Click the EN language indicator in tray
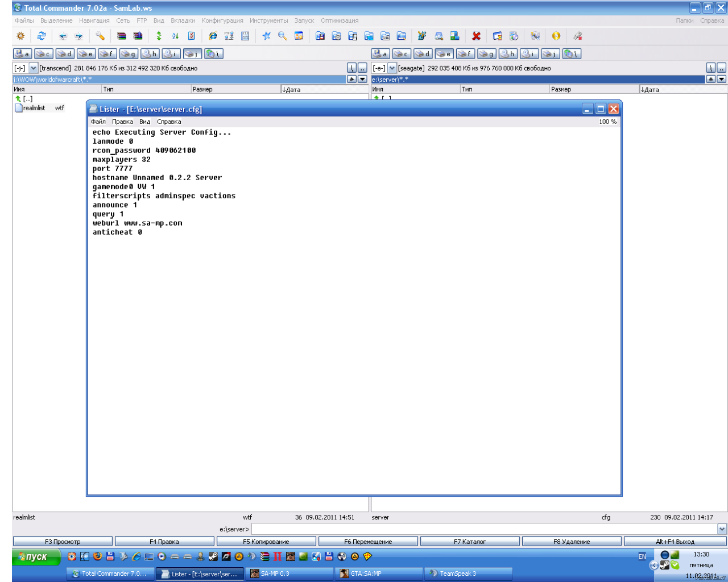The image size is (728, 582). pos(642,556)
